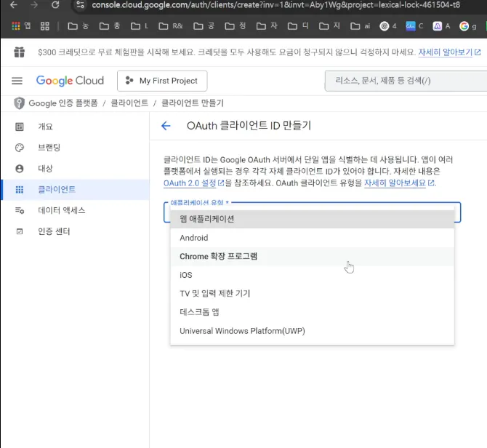Open bookmark folder labeled 공
This screenshot has height=448, width=487.
click(204, 26)
